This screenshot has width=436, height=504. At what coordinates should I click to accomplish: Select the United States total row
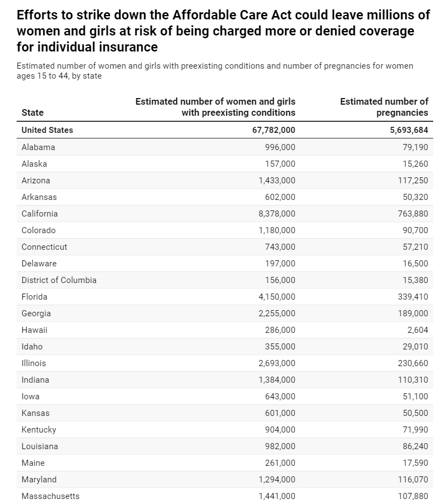225,130
